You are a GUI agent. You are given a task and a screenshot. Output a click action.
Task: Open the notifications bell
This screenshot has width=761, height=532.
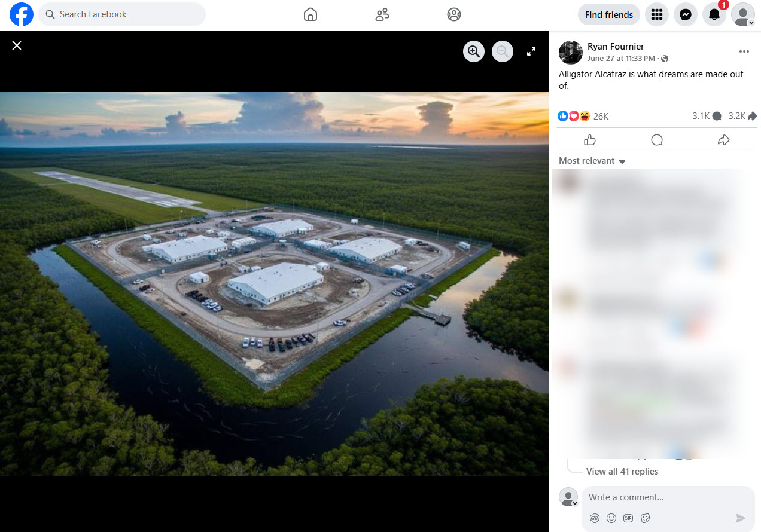pos(714,14)
